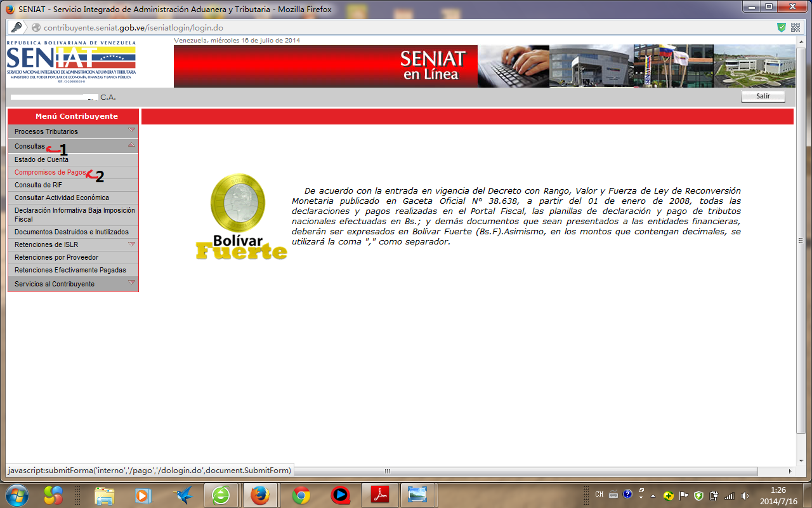Open Compromisos de Pagos
Viewport: 812px width, 508px height.
pos(73,172)
